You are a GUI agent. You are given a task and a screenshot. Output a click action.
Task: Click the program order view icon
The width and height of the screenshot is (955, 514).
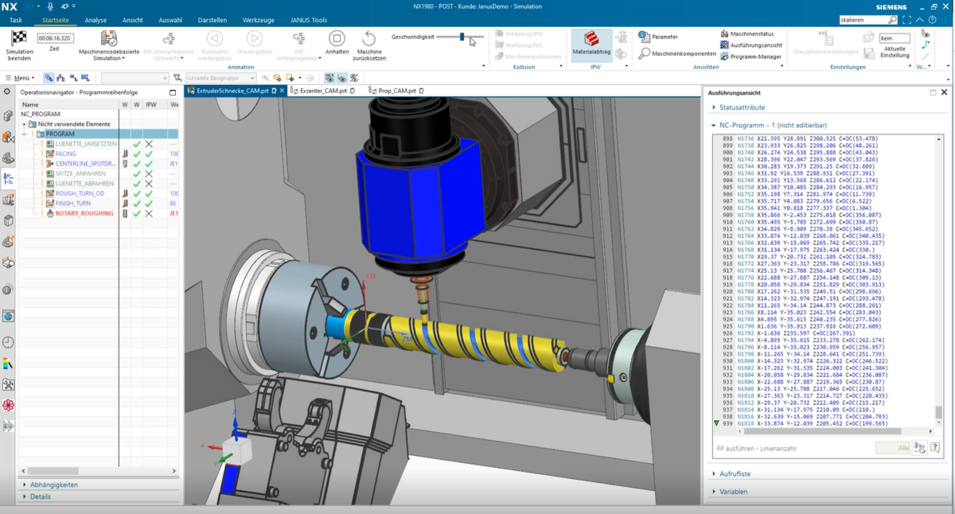tap(49, 78)
